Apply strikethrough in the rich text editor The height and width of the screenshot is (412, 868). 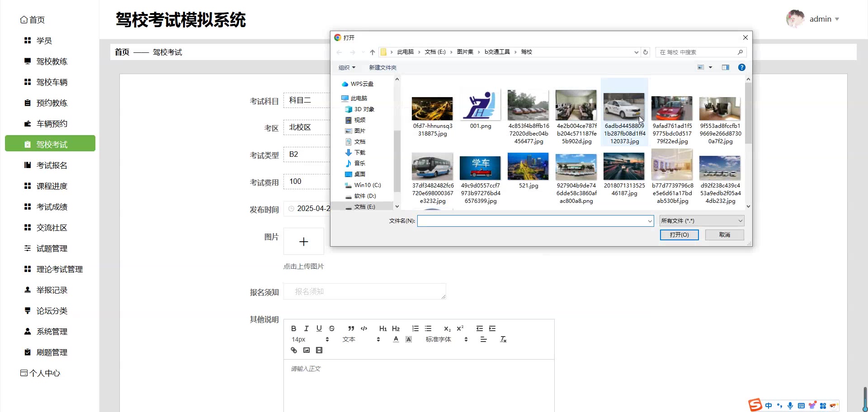[x=332, y=328]
